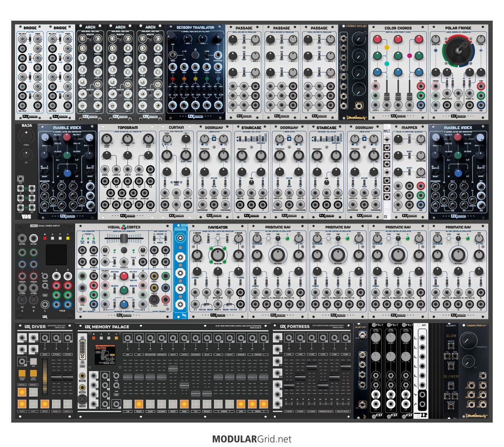Toggle the Diver Flip X button
The width and height of the screenshot is (504, 447).
22,404
